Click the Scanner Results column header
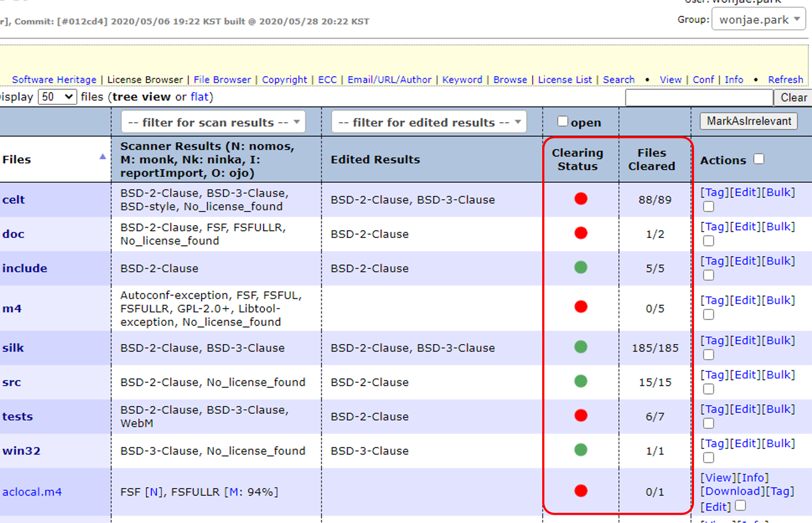Viewport: 812px width, 523px height. click(217, 159)
